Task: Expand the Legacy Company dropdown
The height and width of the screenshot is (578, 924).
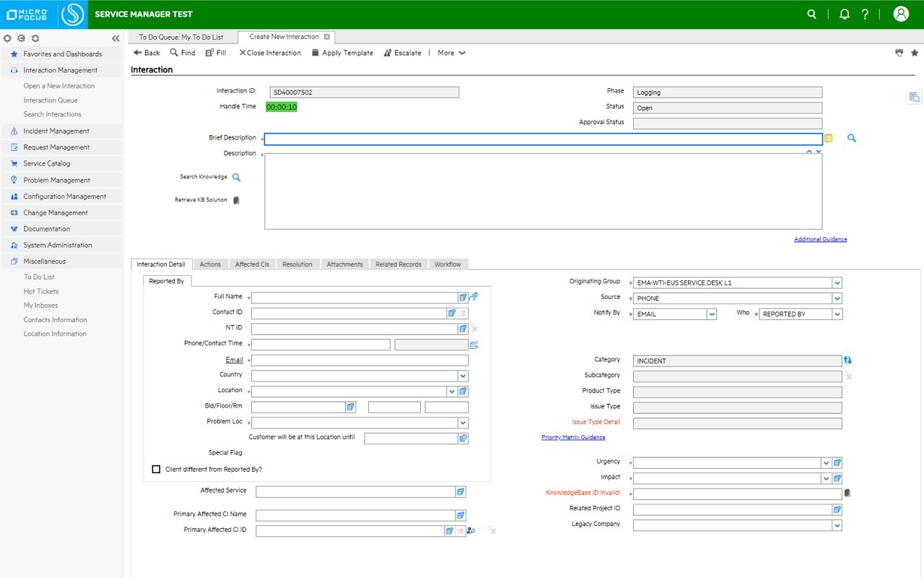Action: click(x=837, y=525)
